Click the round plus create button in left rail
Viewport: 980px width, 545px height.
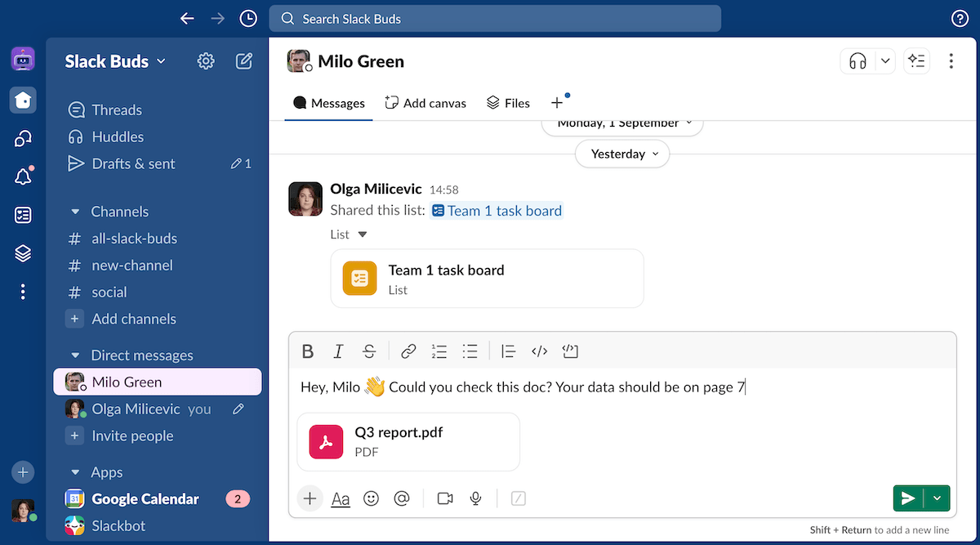23,472
